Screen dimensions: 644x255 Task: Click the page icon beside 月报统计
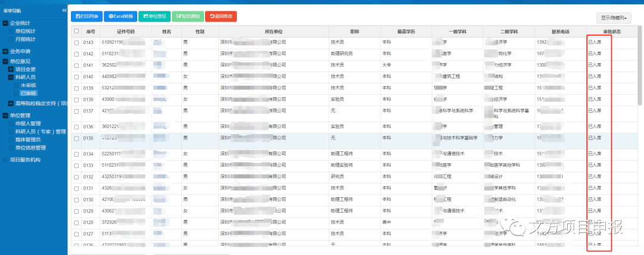(11, 39)
